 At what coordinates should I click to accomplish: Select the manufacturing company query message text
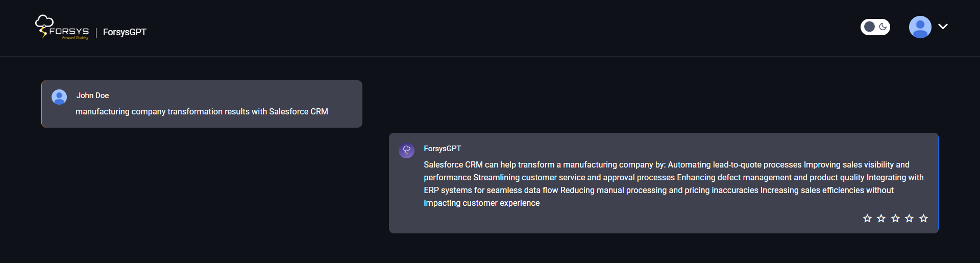pos(202,111)
